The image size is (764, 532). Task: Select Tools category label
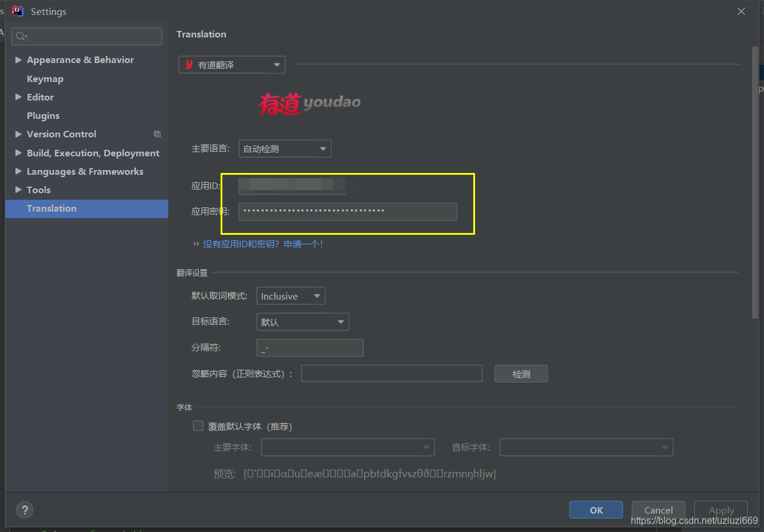pyautogui.click(x=39, y=190)
